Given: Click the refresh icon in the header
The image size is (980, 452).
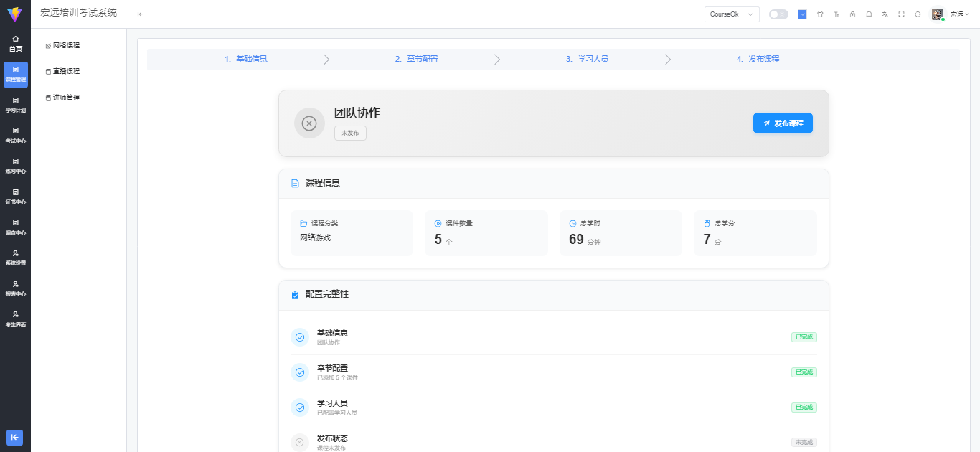Looking at the screenshot, I should [918, 14].
